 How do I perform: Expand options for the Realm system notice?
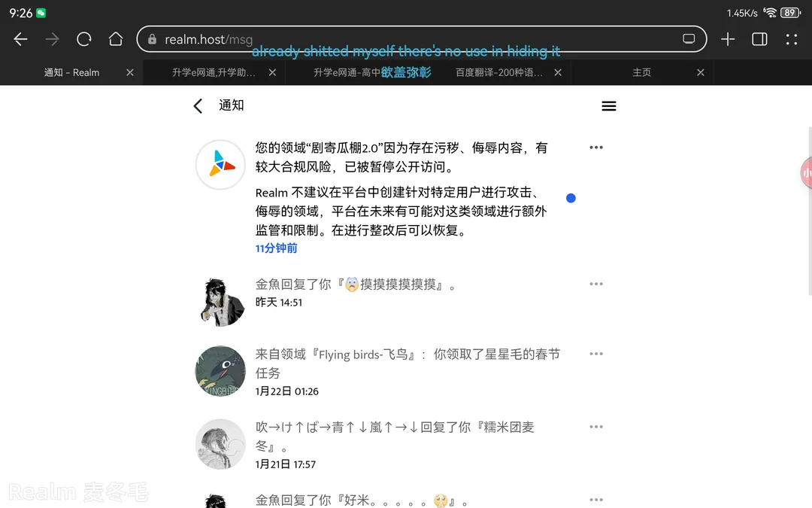click(x=596, y=148)
